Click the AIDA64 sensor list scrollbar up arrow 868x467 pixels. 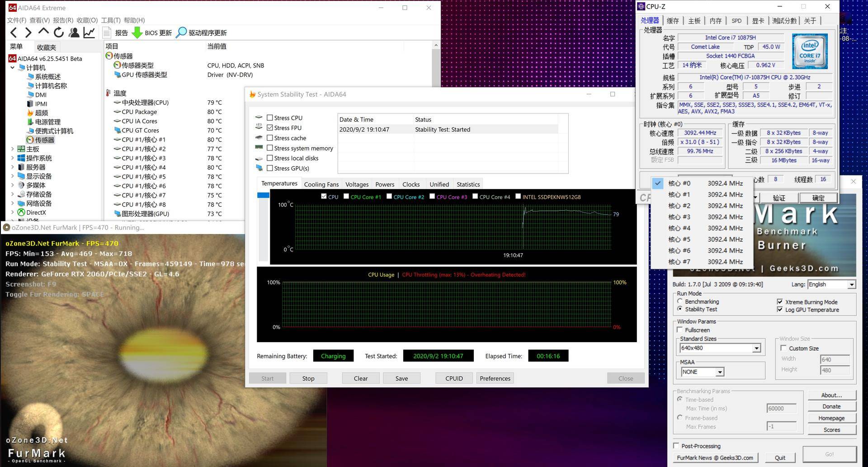[436, 45]
